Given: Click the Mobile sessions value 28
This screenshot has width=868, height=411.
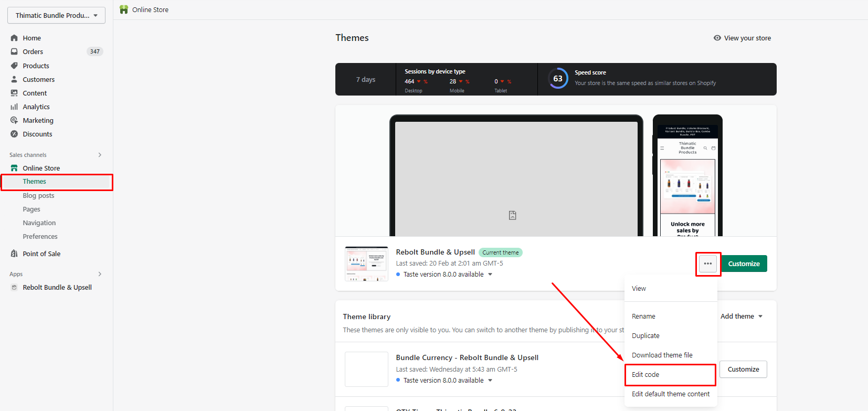Looking at the screenshot, I should pyautogui.click(x=453, y=81).
